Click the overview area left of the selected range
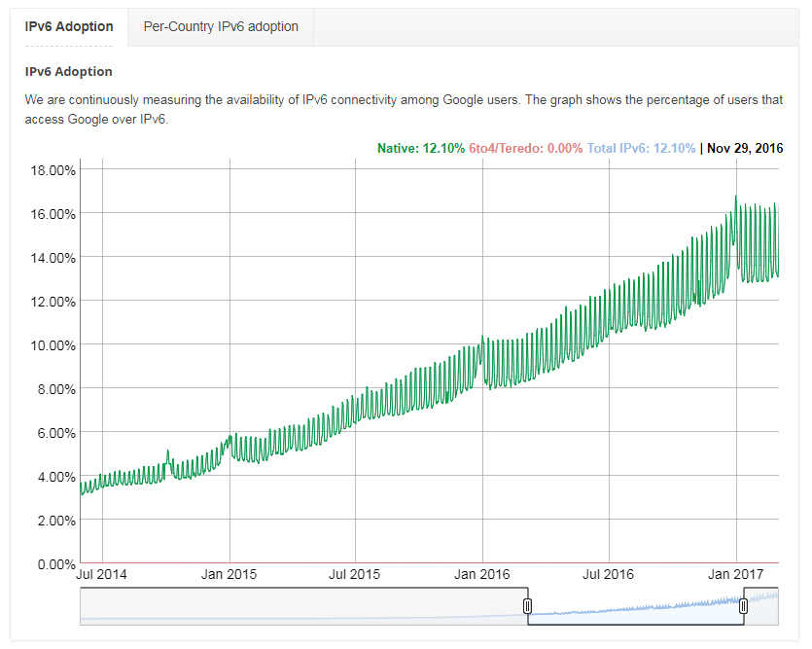 tap(301, 606)
